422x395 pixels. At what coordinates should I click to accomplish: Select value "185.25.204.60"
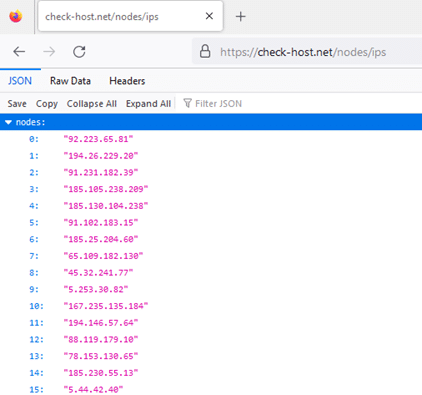(101, 239)
